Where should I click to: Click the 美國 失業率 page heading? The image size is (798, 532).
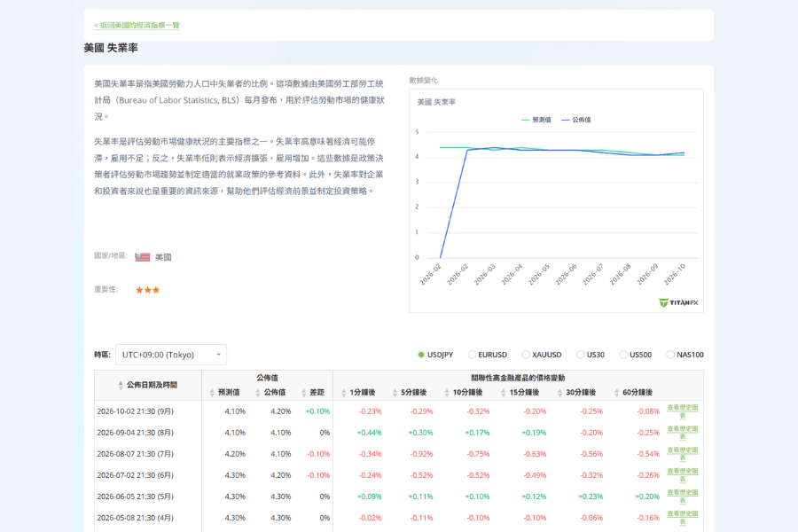tap(111, 48)
